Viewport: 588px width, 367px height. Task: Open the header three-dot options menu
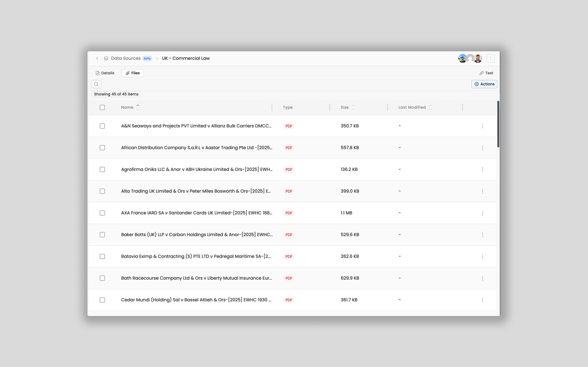[x=491, y=58]
